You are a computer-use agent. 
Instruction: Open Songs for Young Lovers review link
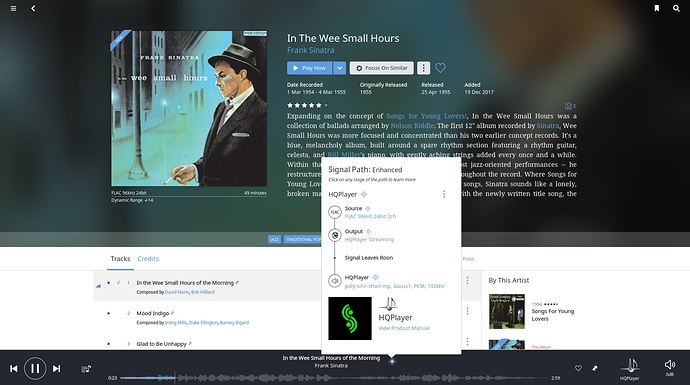426,116
